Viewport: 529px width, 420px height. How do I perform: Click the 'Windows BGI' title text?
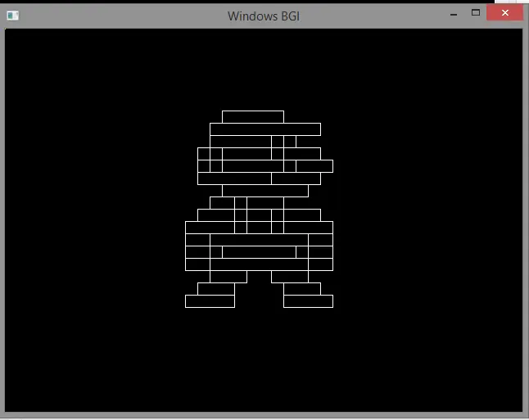click(264, 16)
